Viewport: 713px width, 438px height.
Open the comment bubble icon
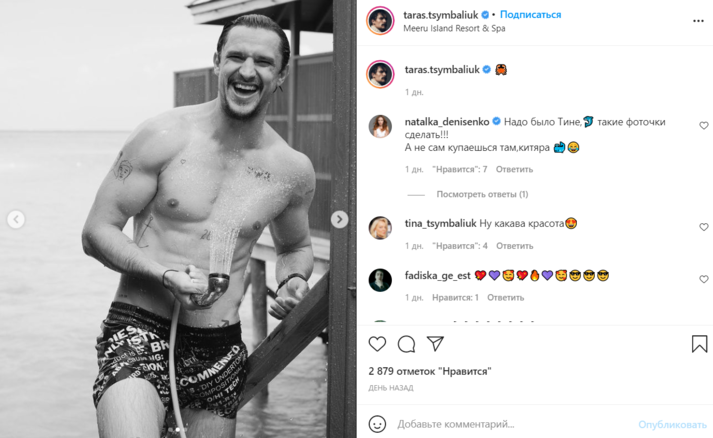tap(406, 344)
